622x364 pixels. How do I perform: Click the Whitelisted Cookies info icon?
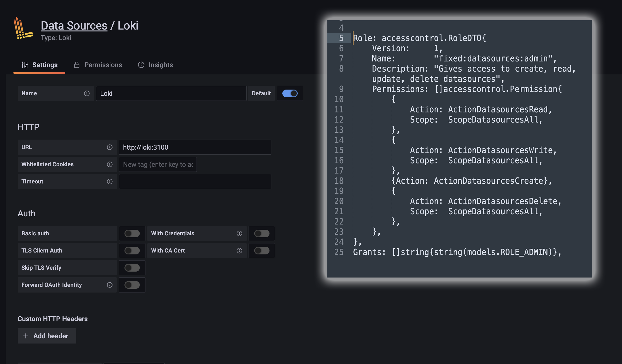[x=110, y=164]
